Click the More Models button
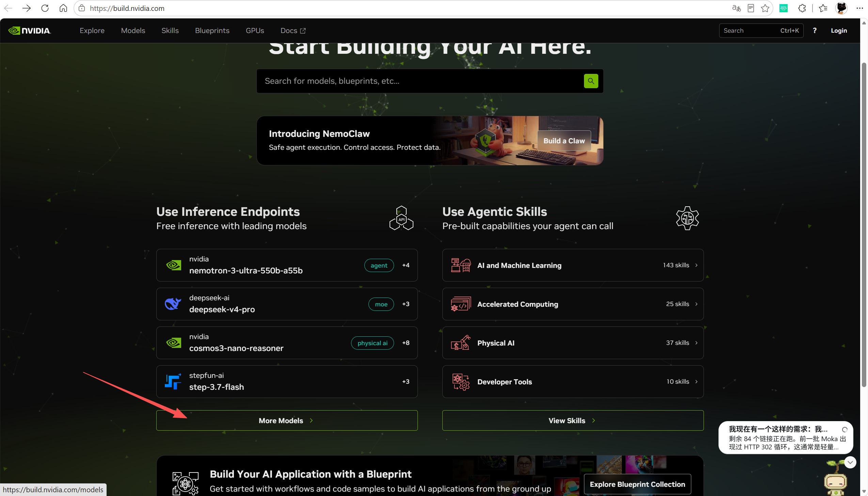Viewport: 868px width, 496px height. pos(287,420)
